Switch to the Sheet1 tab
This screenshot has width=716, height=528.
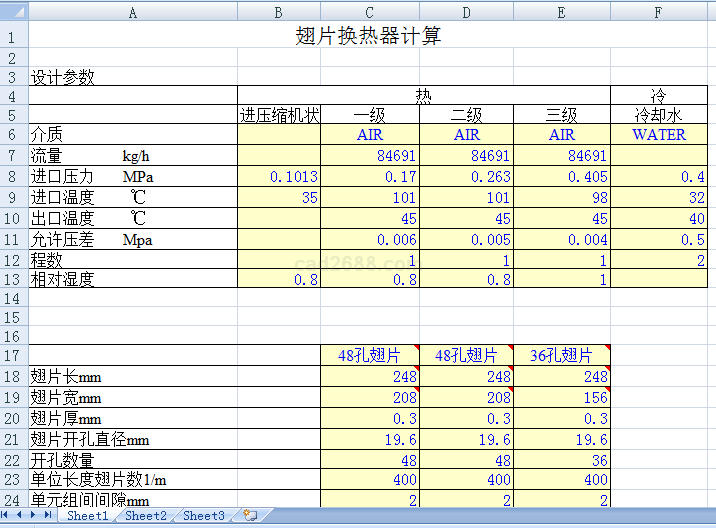click(87, 516)
